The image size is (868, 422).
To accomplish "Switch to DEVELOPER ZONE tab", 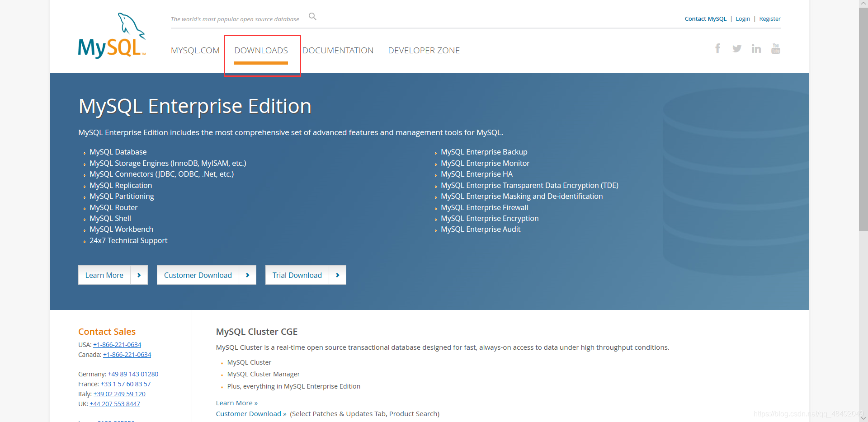I will pos(424,51).
